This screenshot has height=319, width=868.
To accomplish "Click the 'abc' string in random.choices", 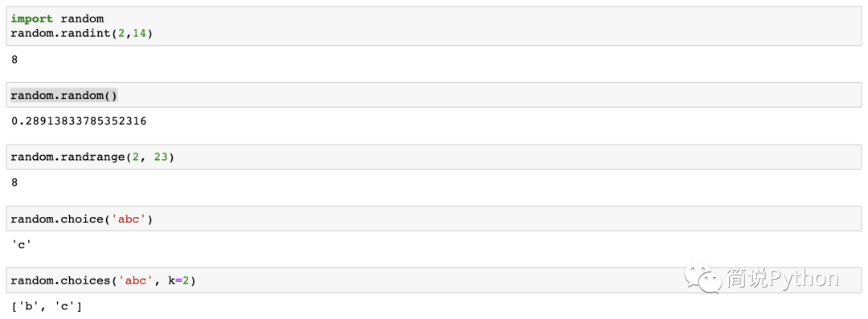I will [x=135, y=280].
